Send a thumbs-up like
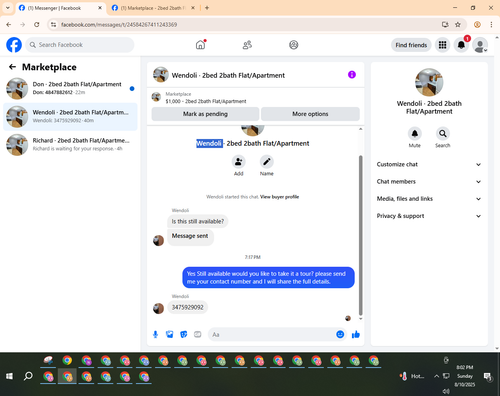 tap(356, 334)
